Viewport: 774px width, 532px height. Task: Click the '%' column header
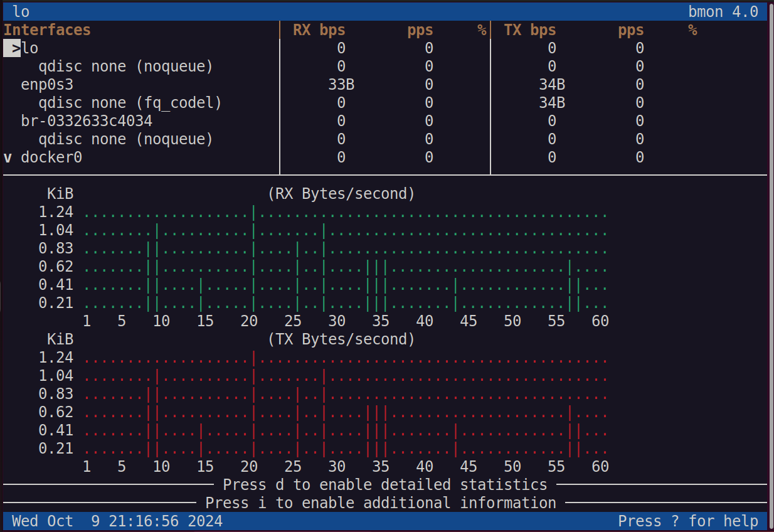[x=482, y=29]
